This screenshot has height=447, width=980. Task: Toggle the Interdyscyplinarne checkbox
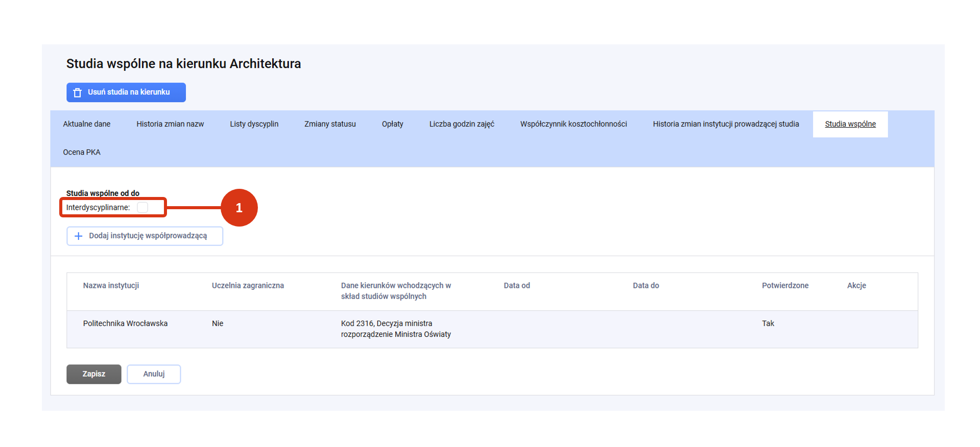pyautogui.click(x=142, y=207)
